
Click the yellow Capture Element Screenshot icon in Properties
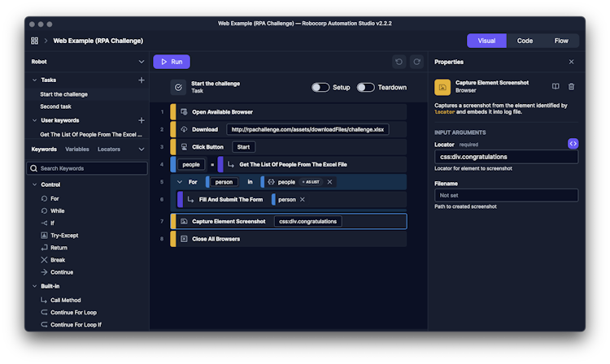(x=442, y=88)
